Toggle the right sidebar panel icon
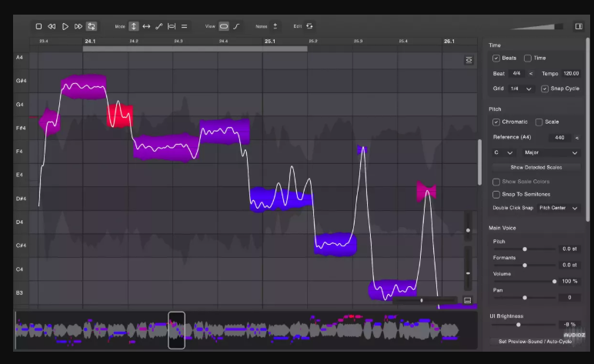 tap(579, 26)
